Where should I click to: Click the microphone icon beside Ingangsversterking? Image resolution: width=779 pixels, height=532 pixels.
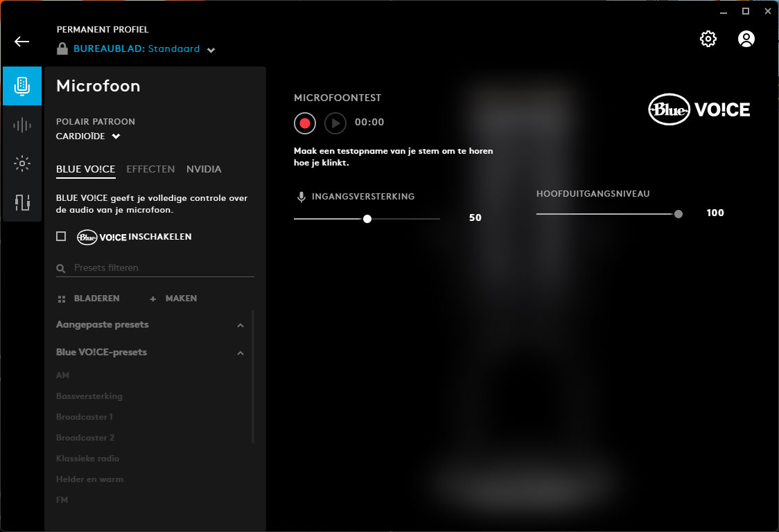[x=301, y=197]
